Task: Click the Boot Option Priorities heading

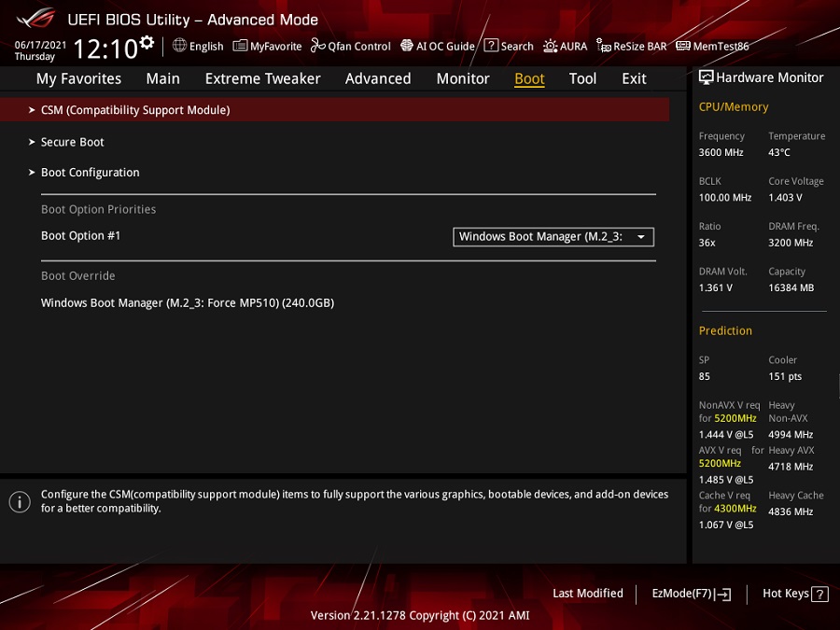Action: coord(99,209)
